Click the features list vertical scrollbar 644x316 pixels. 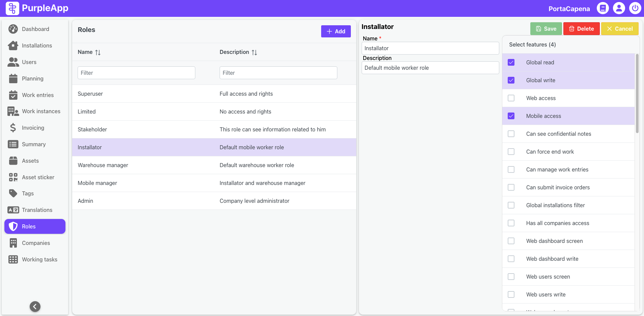[637, 94]
